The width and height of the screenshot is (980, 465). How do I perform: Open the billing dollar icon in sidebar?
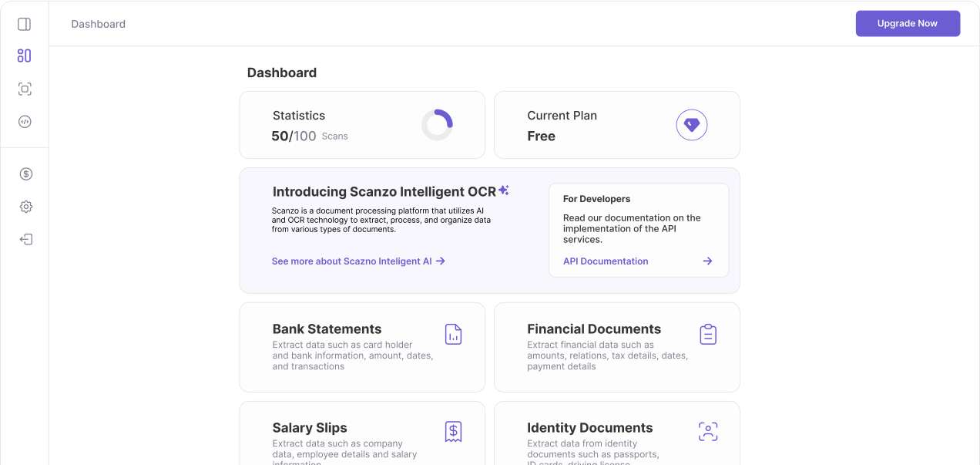(25, 174)
